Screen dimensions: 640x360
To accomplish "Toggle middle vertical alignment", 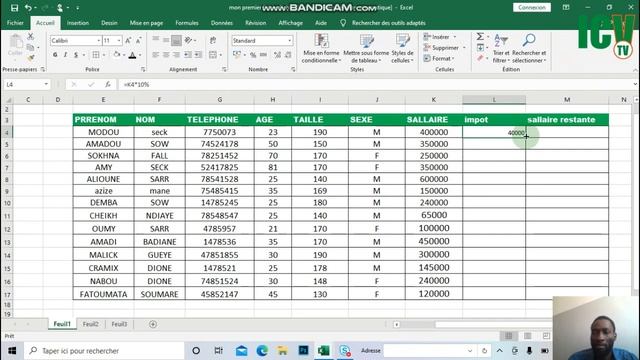I will 166,40.
